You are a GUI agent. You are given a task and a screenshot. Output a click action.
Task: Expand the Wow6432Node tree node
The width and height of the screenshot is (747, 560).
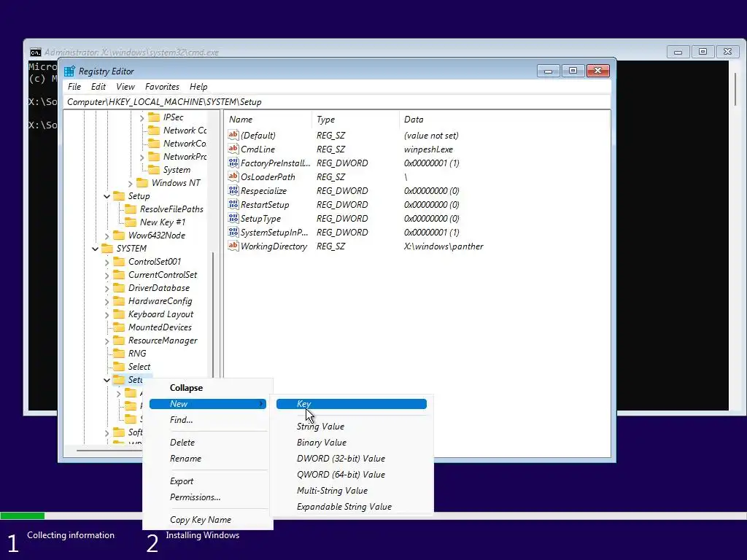pos(107,236)
